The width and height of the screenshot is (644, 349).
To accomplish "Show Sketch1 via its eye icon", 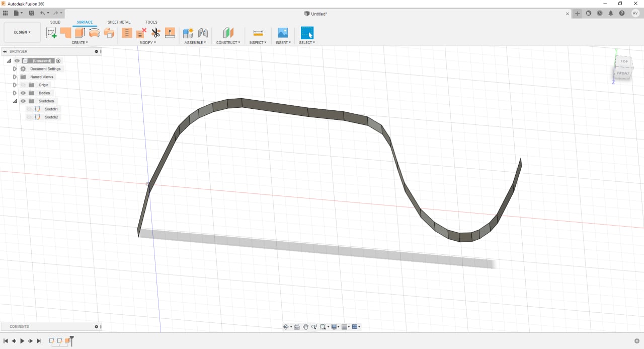I will pyautogui.click(x=29, y=109).
